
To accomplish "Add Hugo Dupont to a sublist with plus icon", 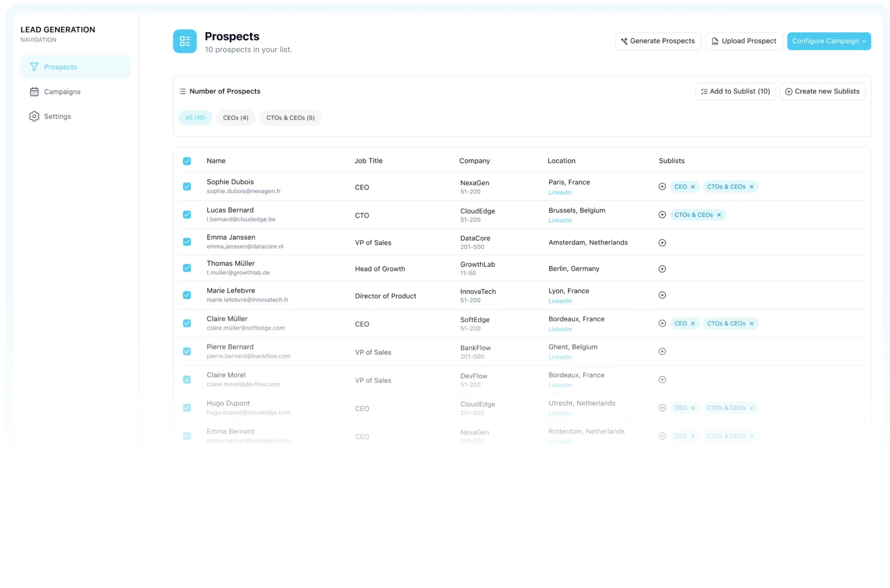I will click(662, 408).
